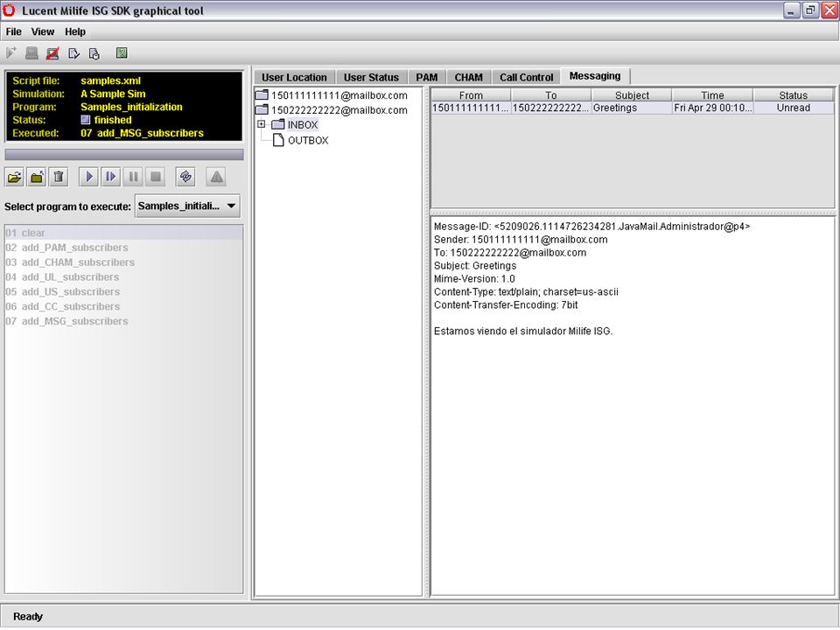Select script step 03 add_CHAM_subscribers
The height and width of the screenshot is (630, 840).
pyautogui.click(x=123, y=262)
